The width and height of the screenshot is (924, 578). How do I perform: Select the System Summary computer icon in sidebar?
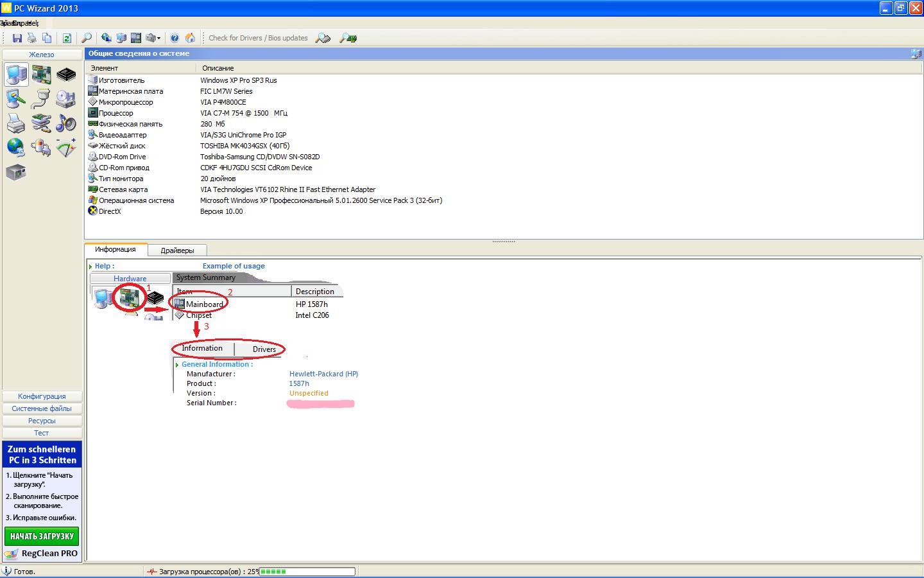16,74
